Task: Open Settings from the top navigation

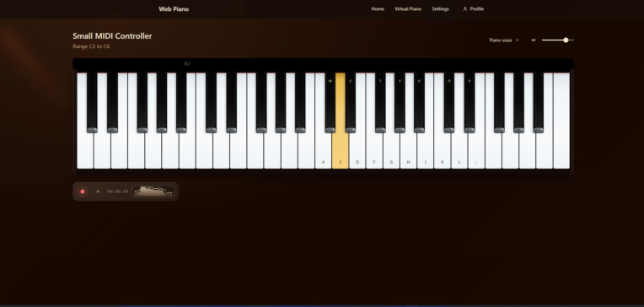Action: click(440, 9)
